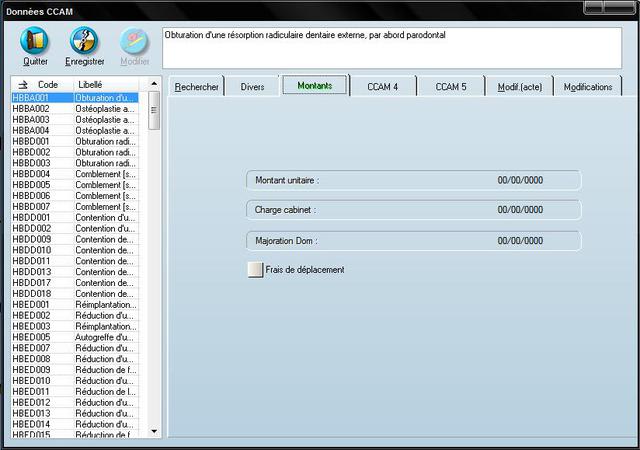Click the Enregistrer save icon
The width and height of the screenshot is (640, 450).
coord(84,41)
